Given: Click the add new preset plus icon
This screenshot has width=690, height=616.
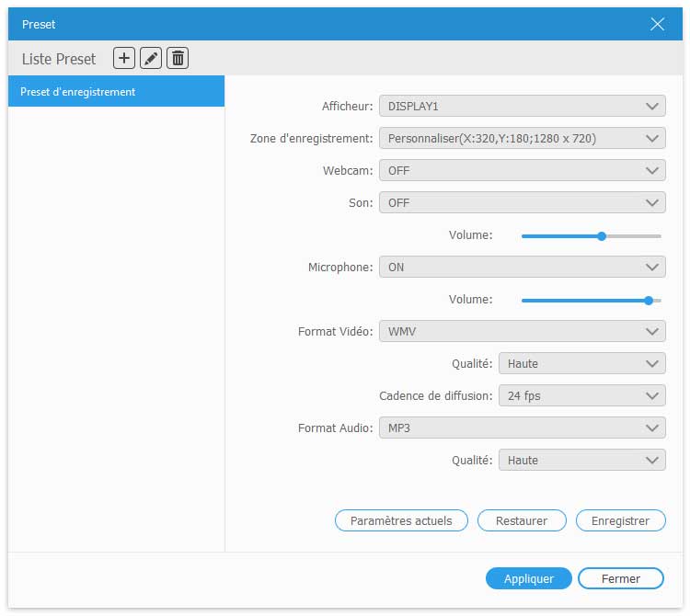Looking at the screenshot, I should [124, 59].
